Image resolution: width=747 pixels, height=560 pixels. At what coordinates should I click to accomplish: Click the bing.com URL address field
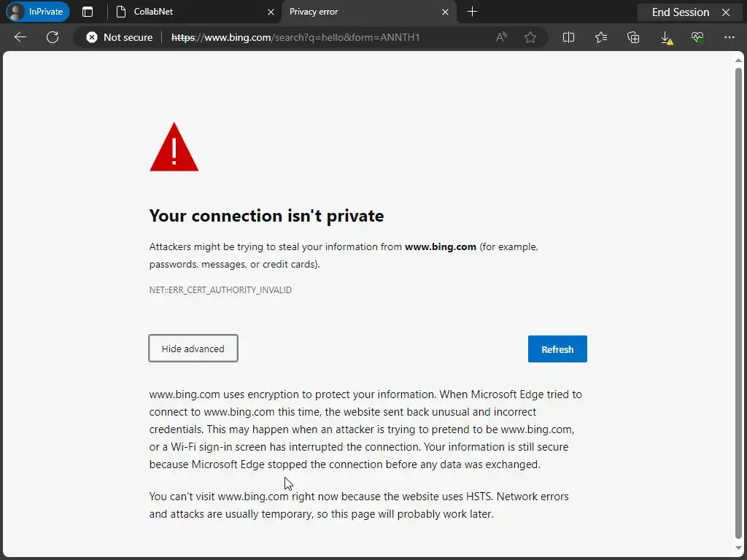(295, 37)
